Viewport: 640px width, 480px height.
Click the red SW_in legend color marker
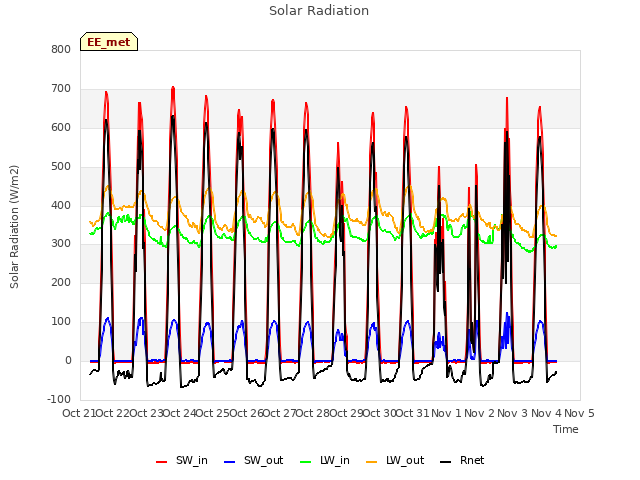[162, 462]
